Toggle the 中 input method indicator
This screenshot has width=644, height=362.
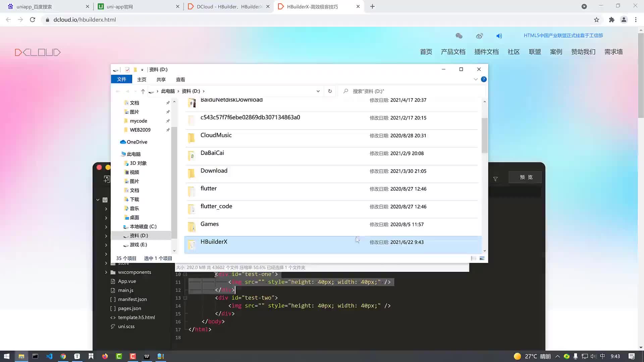click(602, 356)
